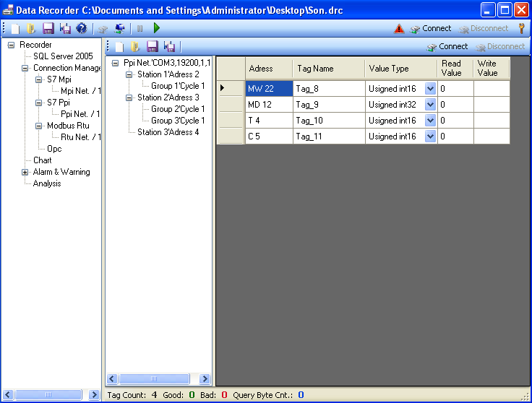The width and height of the screenshot is (532, 403).
Task: Open Value Type dropdown for Tag_11
Action: 430,136
